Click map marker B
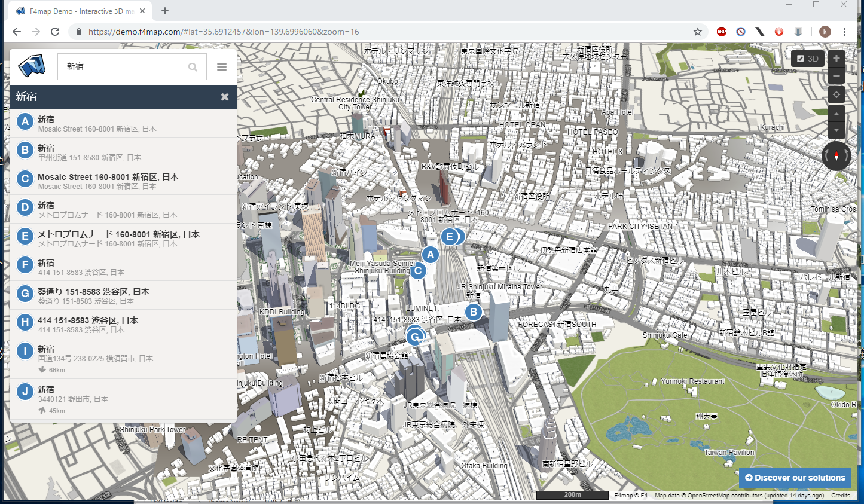The width and height of the screenshot is (864, 504). coord(473,311)
